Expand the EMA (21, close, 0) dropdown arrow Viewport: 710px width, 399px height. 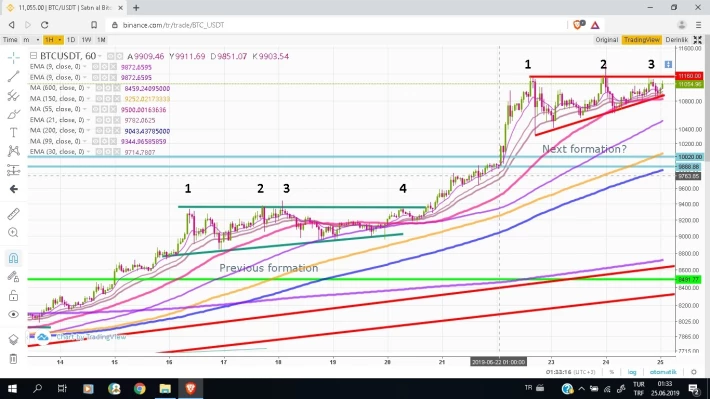coord(88,120)
